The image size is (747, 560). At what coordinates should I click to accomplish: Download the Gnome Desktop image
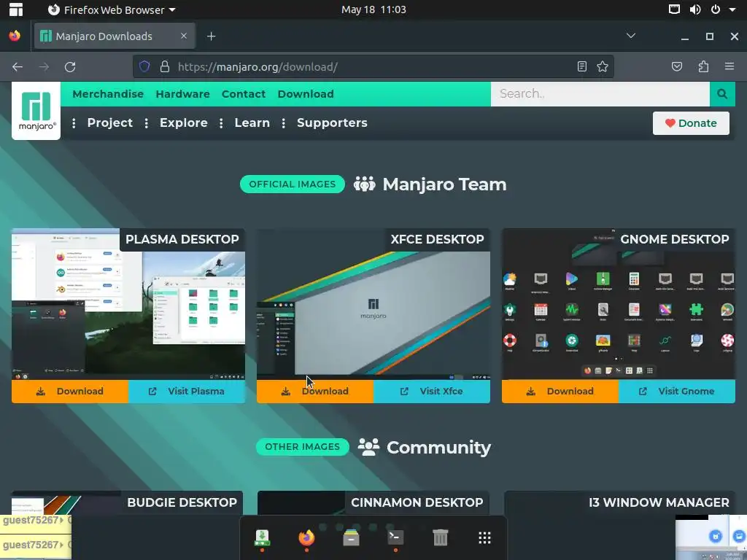pyautogui.click(x=560, y=392)
